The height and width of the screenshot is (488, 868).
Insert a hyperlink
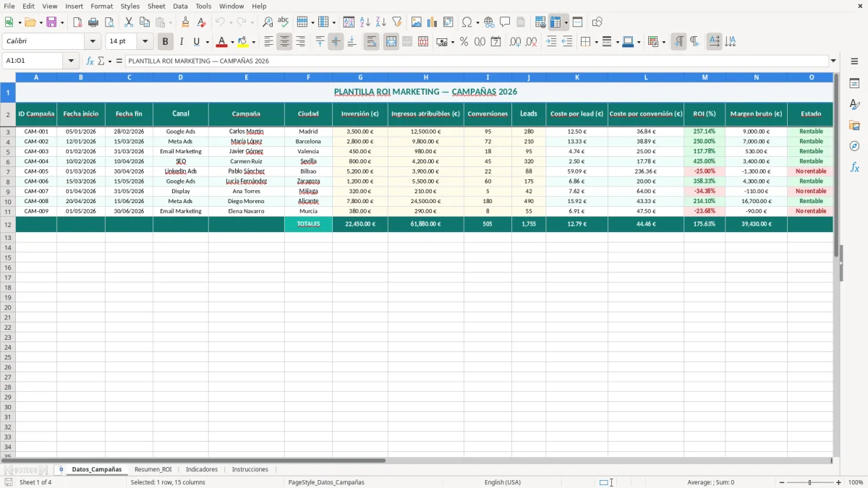pos(489,22)
